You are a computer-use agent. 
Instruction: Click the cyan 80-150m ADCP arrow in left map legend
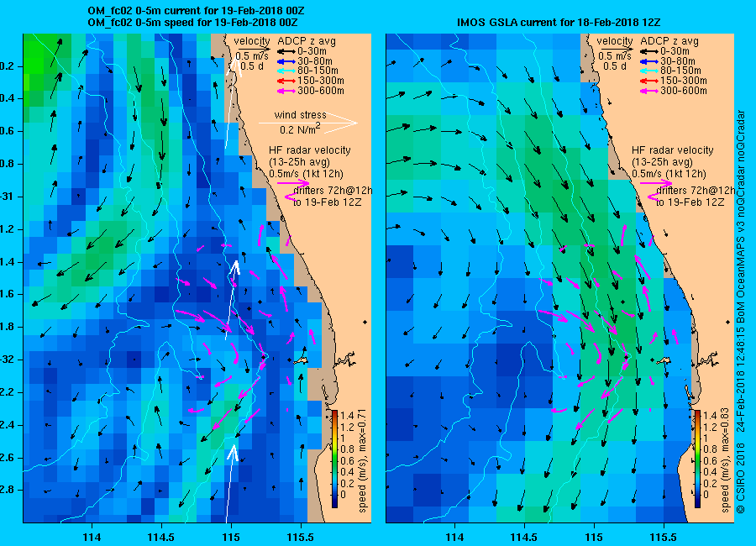tap(286, 71)
